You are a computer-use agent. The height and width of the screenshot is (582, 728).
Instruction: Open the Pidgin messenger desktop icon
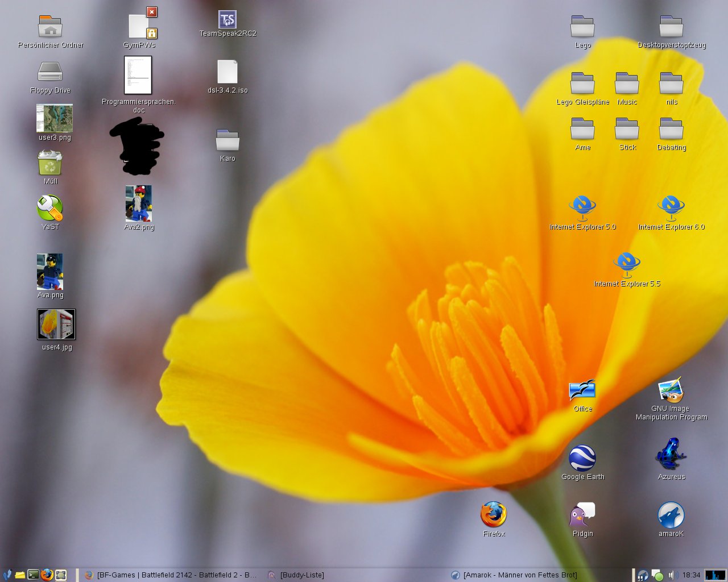click(582, 515)
